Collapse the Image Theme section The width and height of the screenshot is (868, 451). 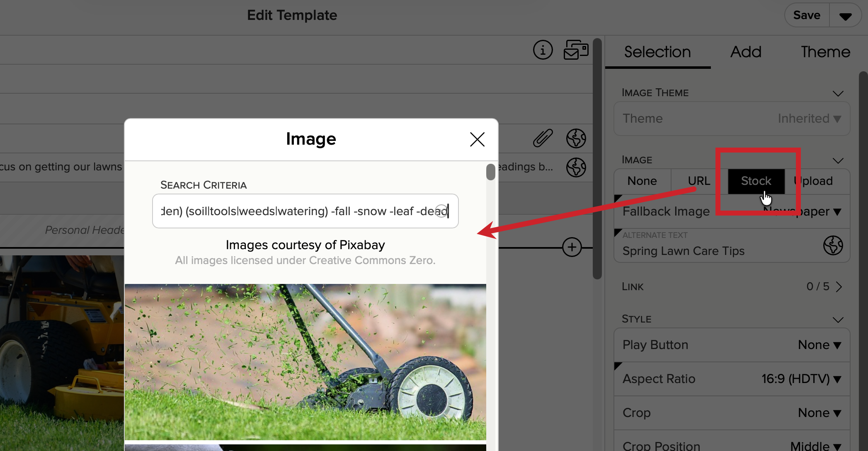838,93
